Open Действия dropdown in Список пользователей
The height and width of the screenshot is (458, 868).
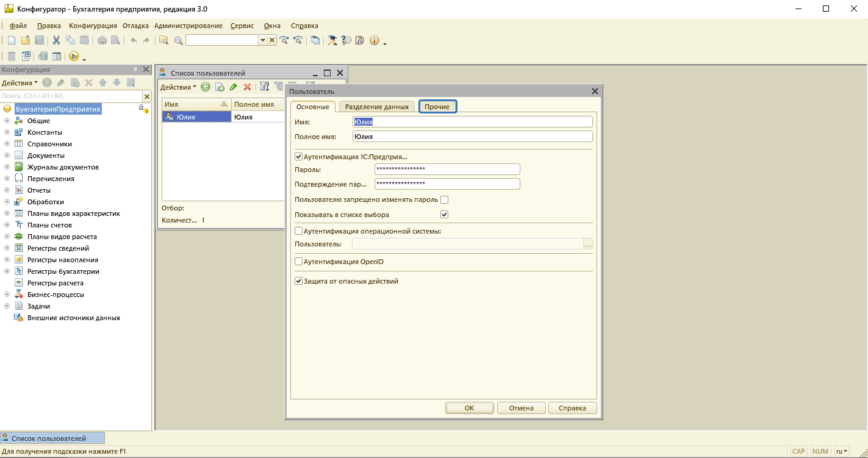pyautogui.click(x=178, y=87)
